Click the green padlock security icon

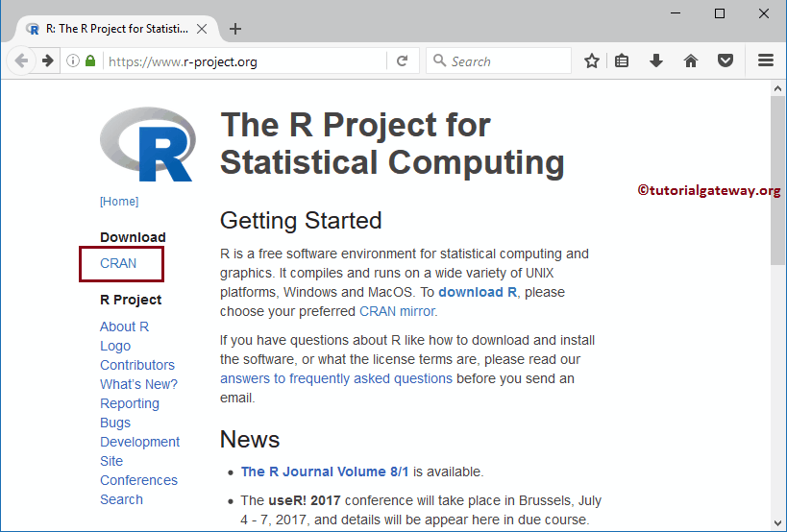90,60
